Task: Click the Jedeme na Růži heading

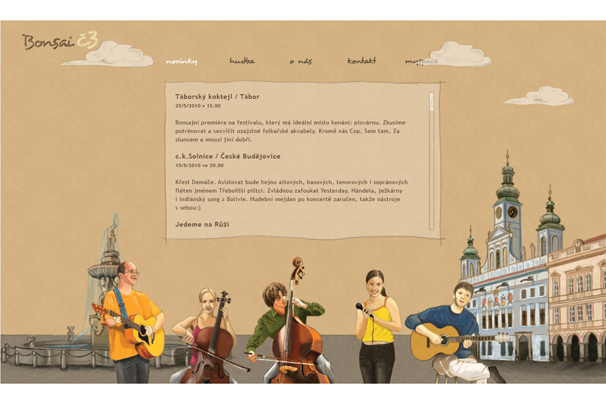Action: tap(202, 224)
